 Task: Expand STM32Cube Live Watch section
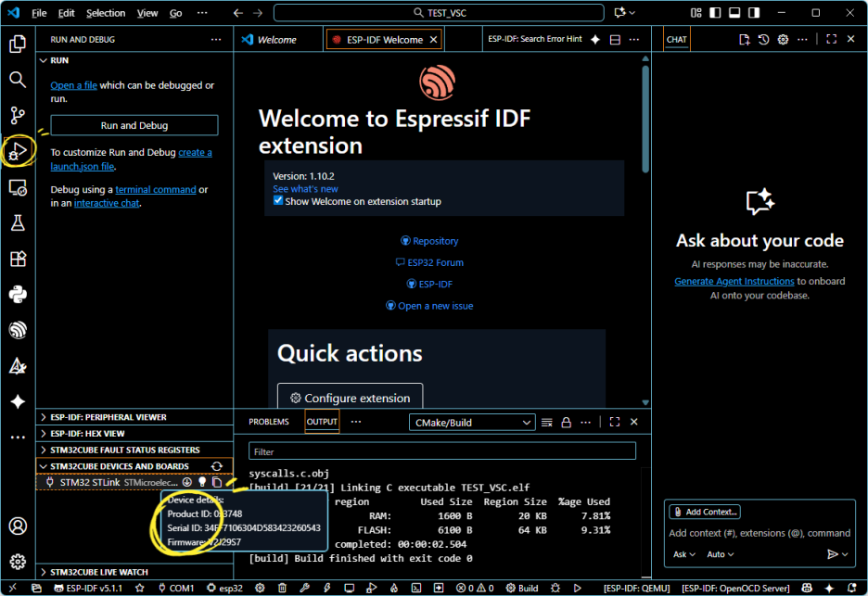(x=134, y=572)
